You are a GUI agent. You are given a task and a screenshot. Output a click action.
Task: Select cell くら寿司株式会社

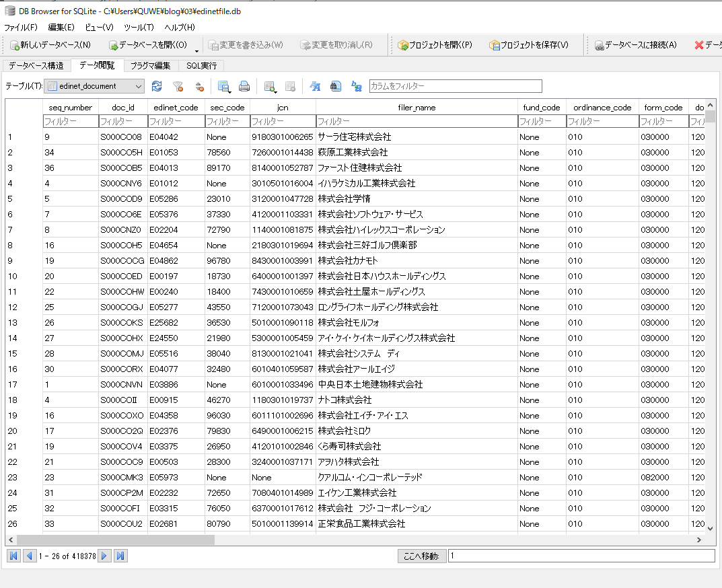point(417,446)
